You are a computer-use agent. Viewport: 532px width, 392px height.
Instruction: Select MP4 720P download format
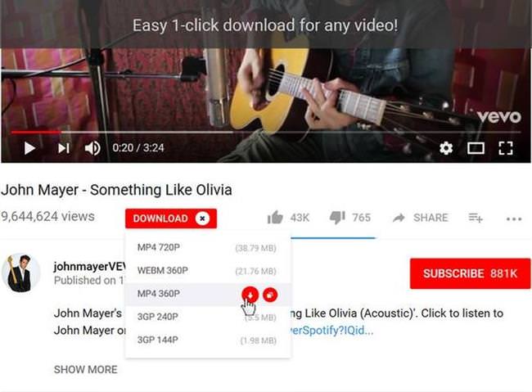208,248
